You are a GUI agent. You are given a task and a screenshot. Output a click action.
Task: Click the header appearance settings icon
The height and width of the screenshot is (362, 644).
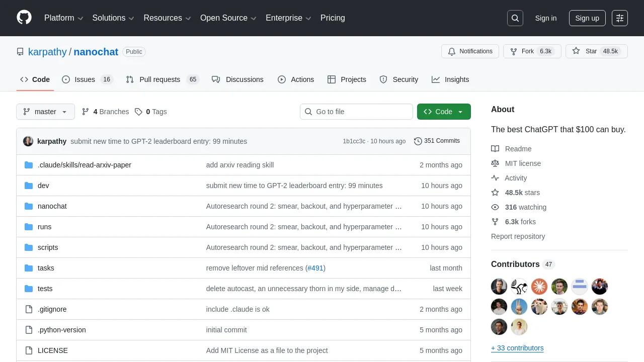coord(620,18)
